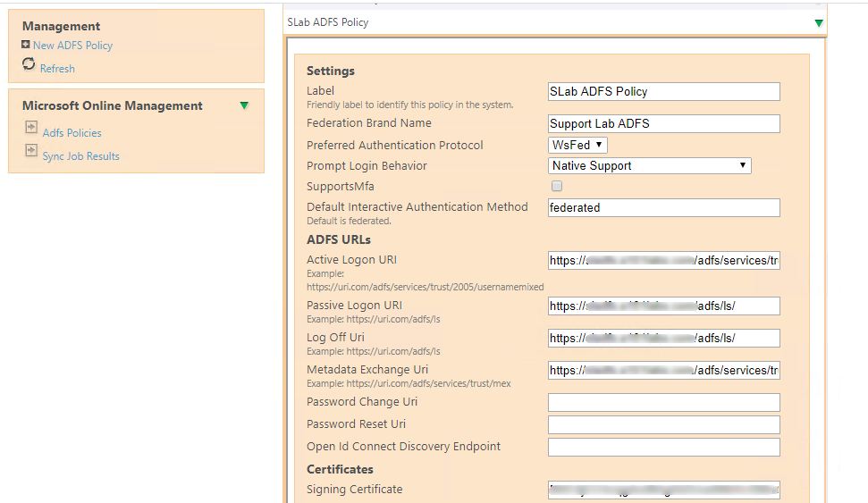Click the Default Interactive Authentication Method field
Viewport: 868px width, 503px height.
(663, 207)
